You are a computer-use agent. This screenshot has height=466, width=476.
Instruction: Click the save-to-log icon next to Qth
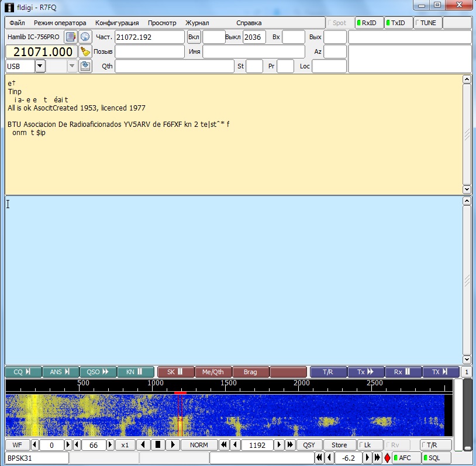85,66
